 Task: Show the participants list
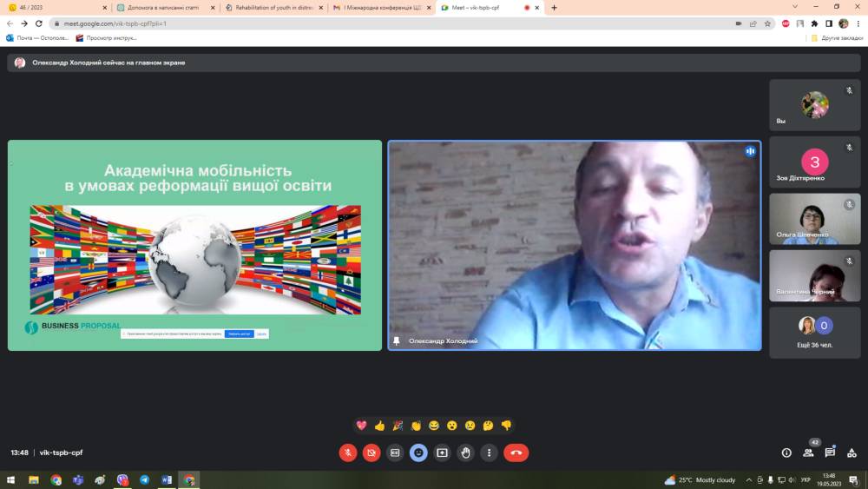(808, 453)
